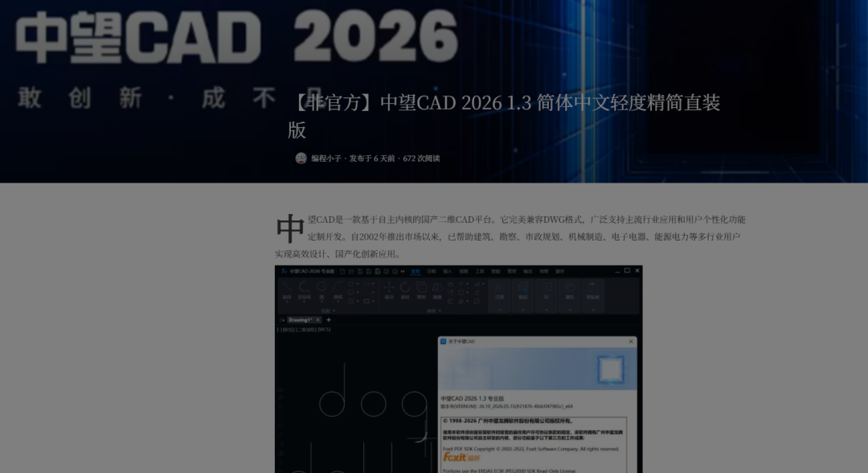Image resolution: width=868 pixels, height=473 pixels.
Task: Click '中望CAD 2026 1.3 专业版' text in About dialog
Action: [473, 399]
